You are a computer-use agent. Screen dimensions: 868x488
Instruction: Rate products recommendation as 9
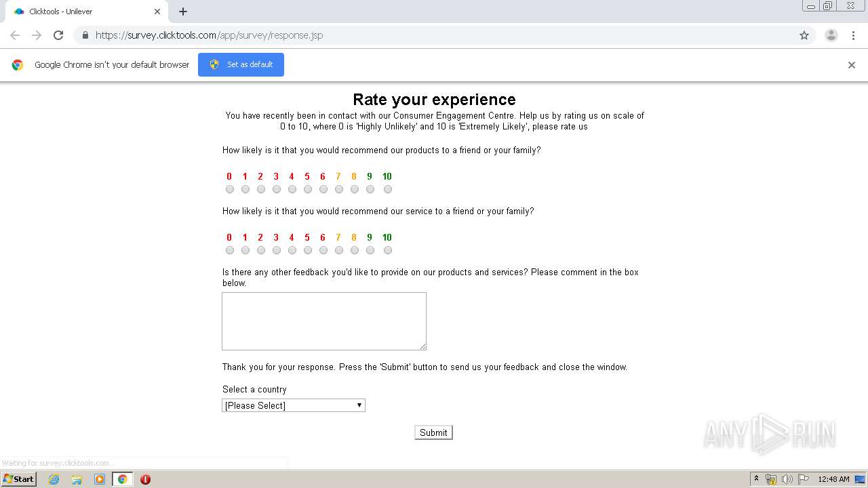[x=370, y=189]
